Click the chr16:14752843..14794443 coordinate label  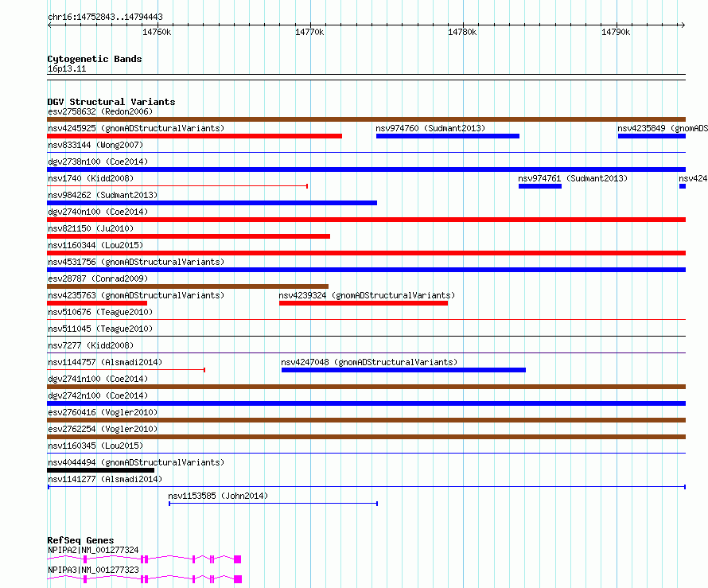105,17
